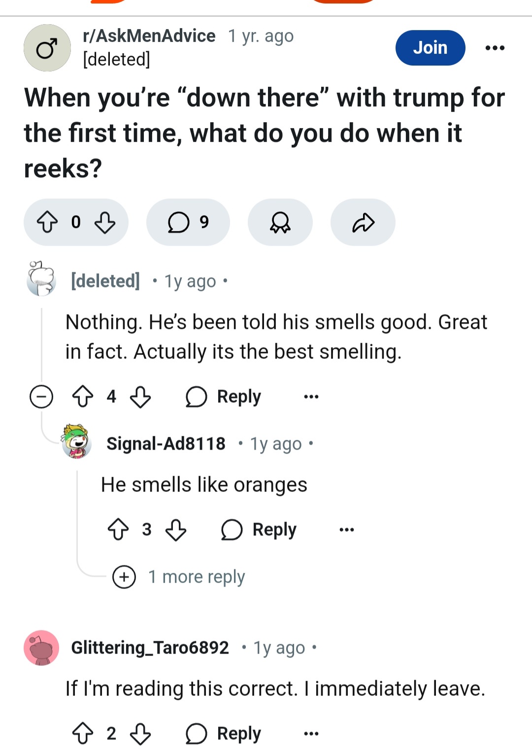Upvote the 'Nothing. He's been told' comment
This screenshot has width=532, height=756.
83,396
